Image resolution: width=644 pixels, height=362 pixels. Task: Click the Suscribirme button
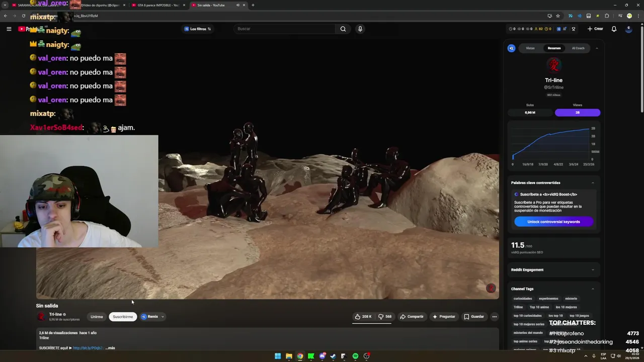click(123, 317)
